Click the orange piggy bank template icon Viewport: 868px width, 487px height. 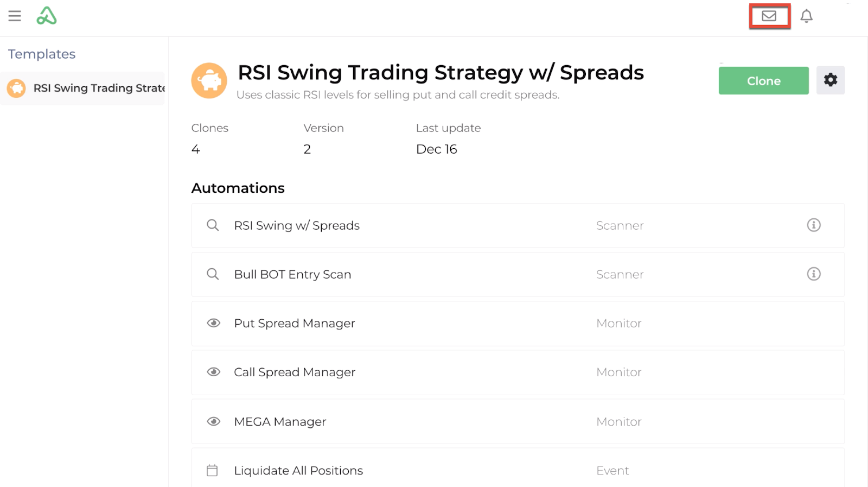pyautogui.click(x=209, y=80)
